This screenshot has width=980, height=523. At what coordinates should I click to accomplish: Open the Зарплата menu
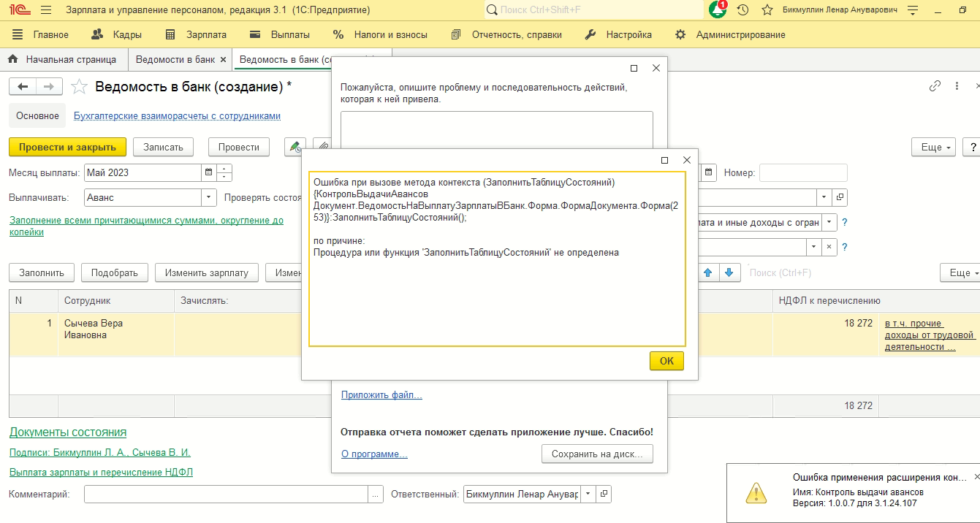[x=196, y=34]
